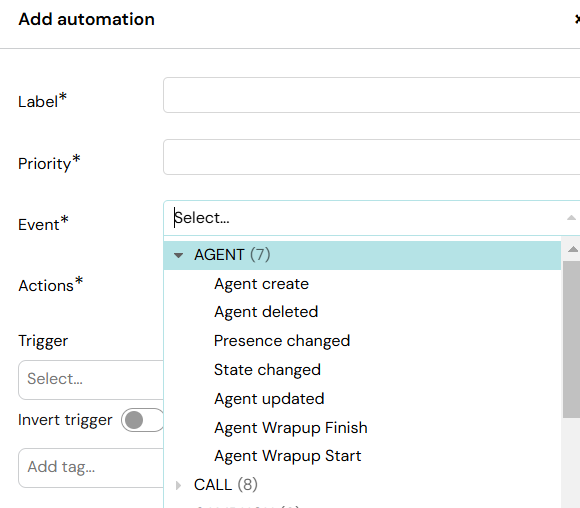Select the Agent create event
The width and height of the screenshot is (580, 508).
[262, 284]
